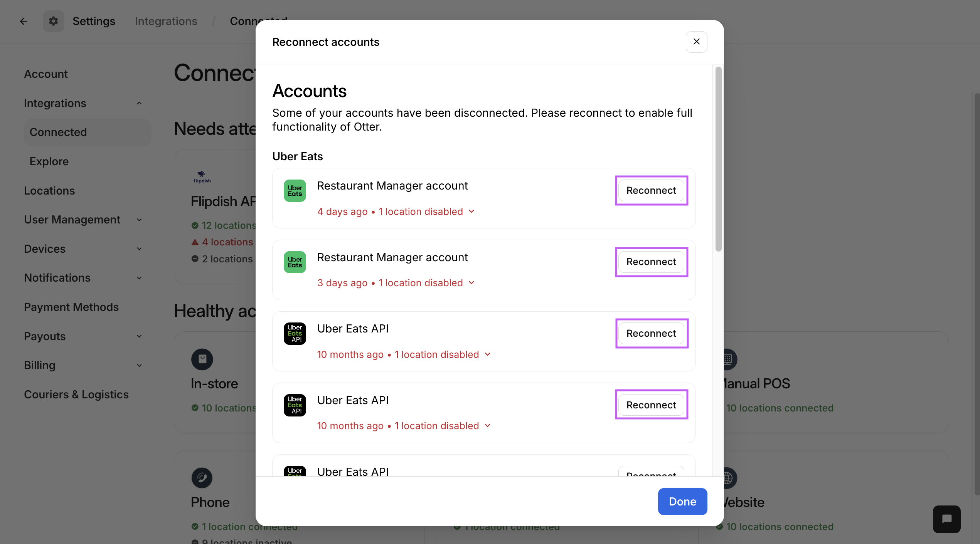The width and height of the screenshot is (980, 544).
Task: Click first green Uber Eats logo
Action: tap(295, 191)
